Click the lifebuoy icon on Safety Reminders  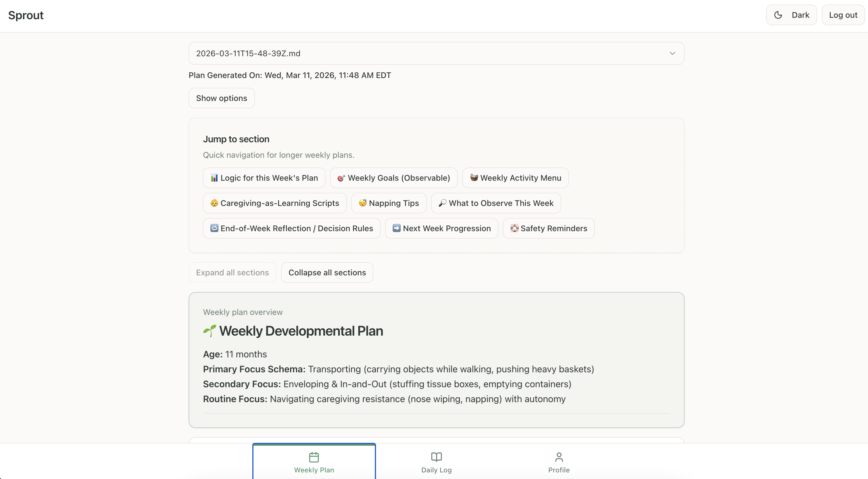point(514,228)
